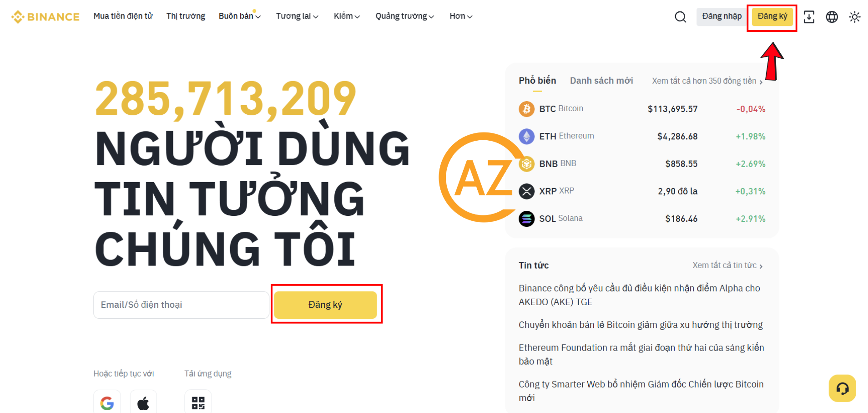Expand the Tương lai dropdown menu

coord(297,16)
